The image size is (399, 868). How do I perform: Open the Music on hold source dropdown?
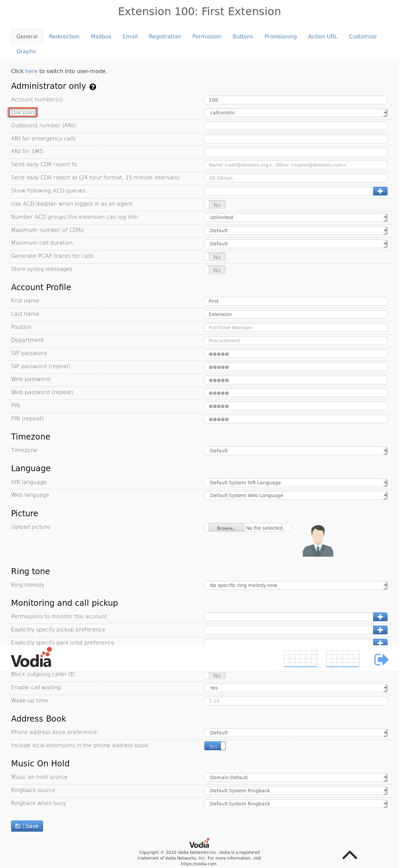(296, 777)
